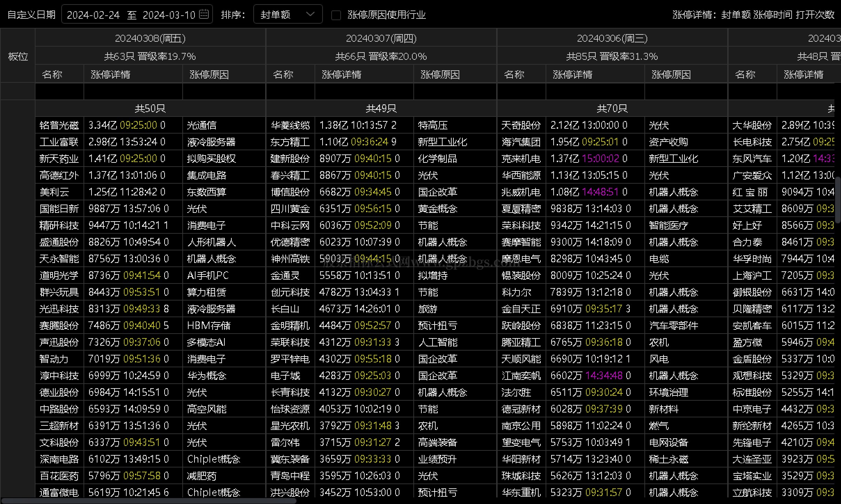The width and height of the screenshot is (841, 504).
Task: Click the vertical scrollbar thumb
Action: click(x=838, y=200)
